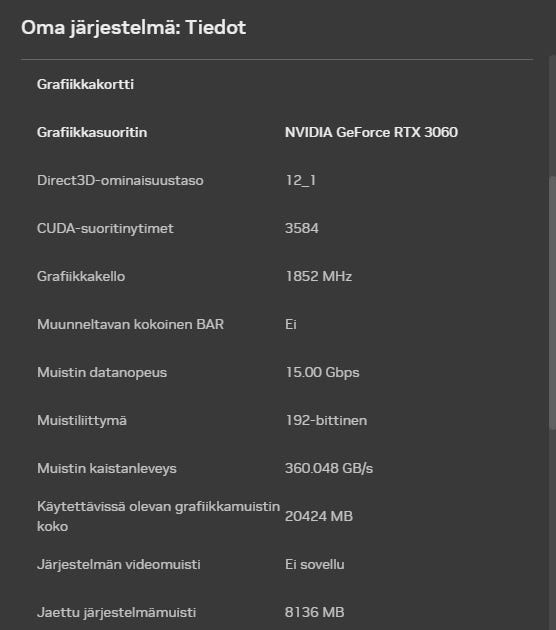556x630 pixels.
Task: Click the Grafiikkakortti section header
Action: point(85,84)
